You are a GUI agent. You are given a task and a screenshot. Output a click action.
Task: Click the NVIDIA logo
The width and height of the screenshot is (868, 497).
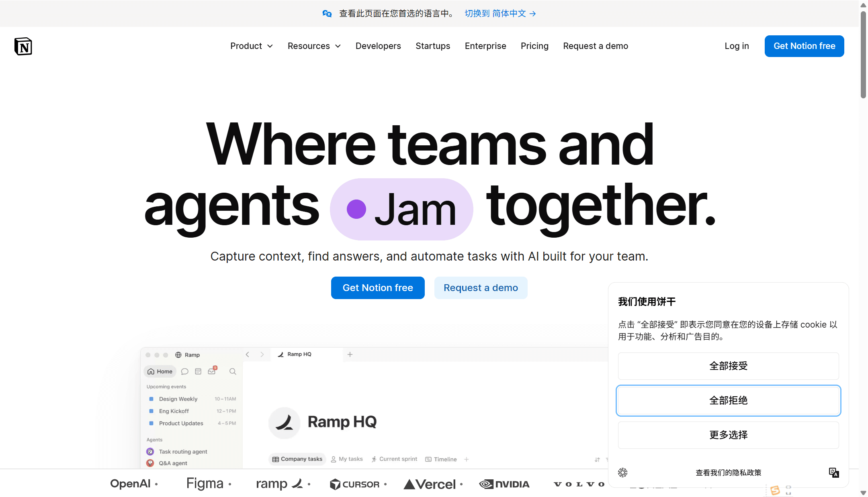pyautogui.click(x=504, y=484)
